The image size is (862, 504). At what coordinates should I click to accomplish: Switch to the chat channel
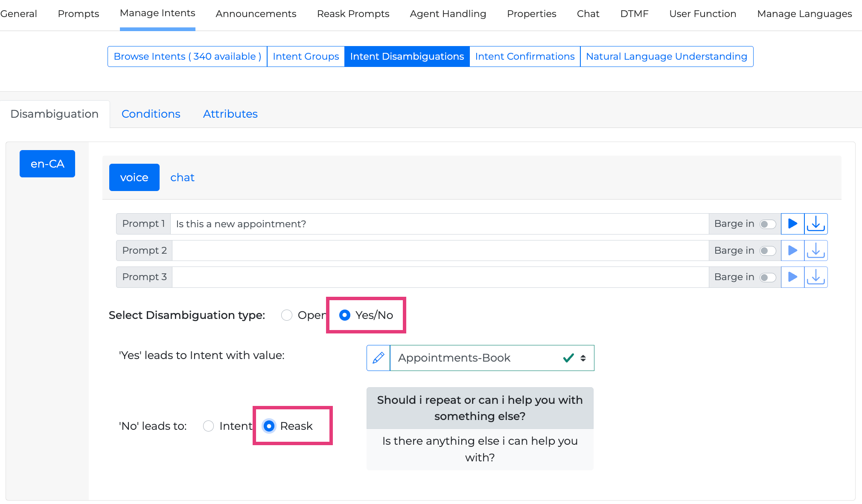pyautogui.click(x=182, y=177)
